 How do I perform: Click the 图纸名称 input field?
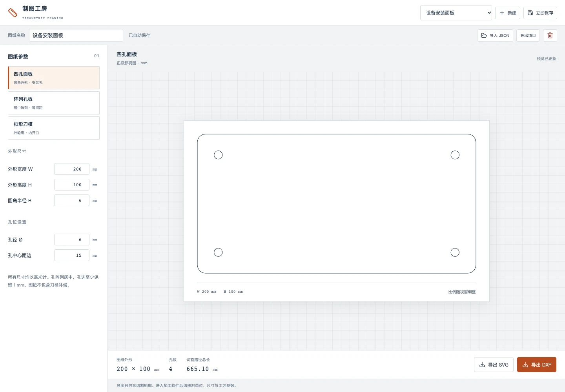pos(76,35)
